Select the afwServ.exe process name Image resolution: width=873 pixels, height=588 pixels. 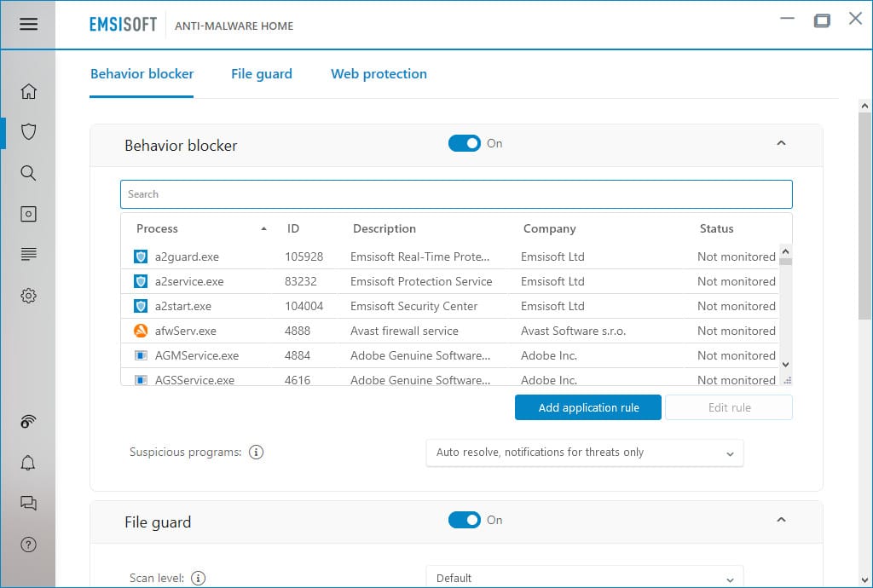(185, 331)
